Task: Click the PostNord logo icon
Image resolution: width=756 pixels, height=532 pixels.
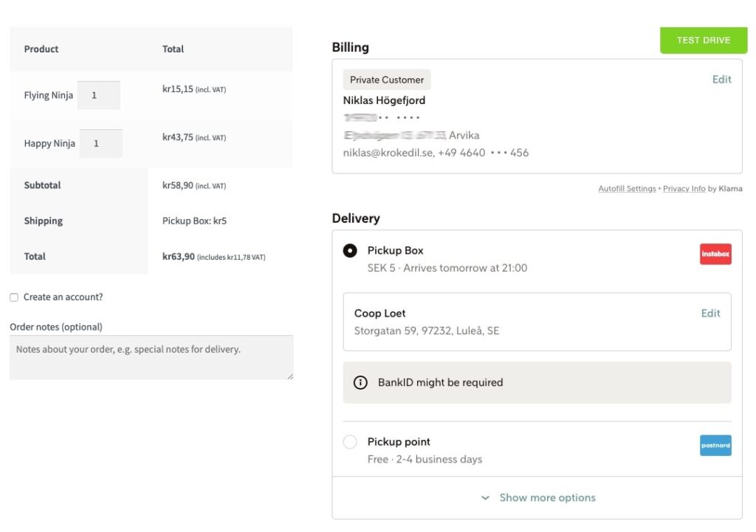Action: (715, 445)
